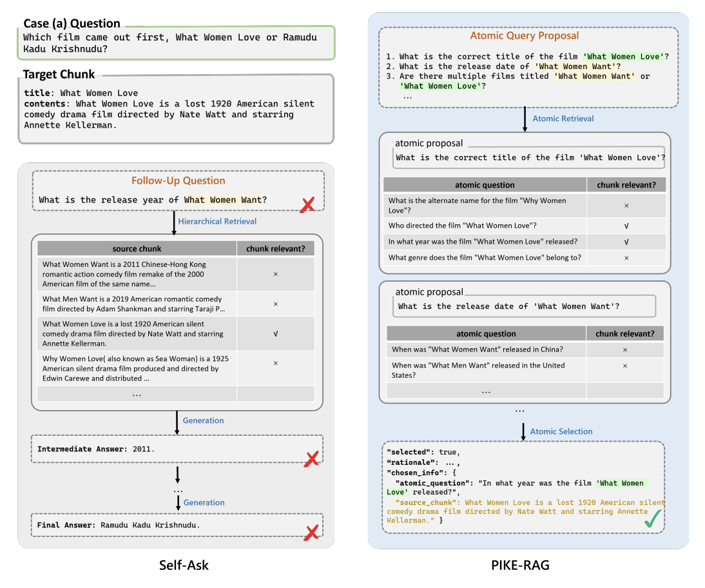Click the × mark for 'released in the United States' row

coord(625,366)
